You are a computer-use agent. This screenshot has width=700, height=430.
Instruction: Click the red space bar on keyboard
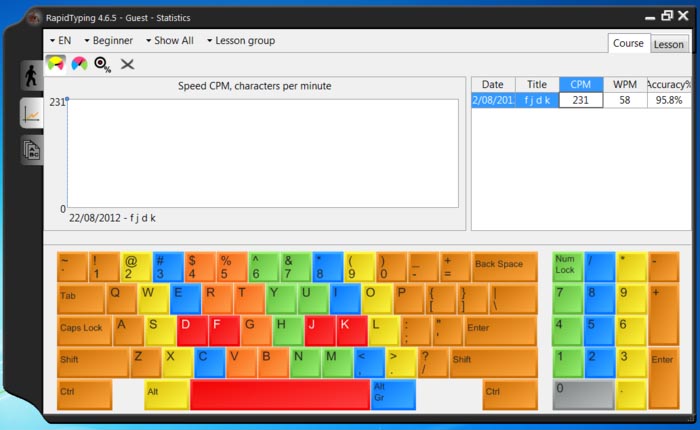point(279,394)
